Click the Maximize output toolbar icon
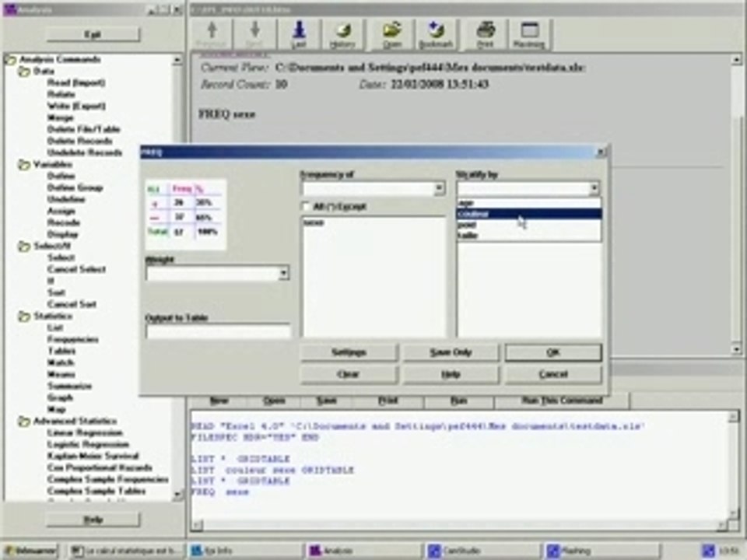This screenshot has width=747, height=560. pos(529,34)
